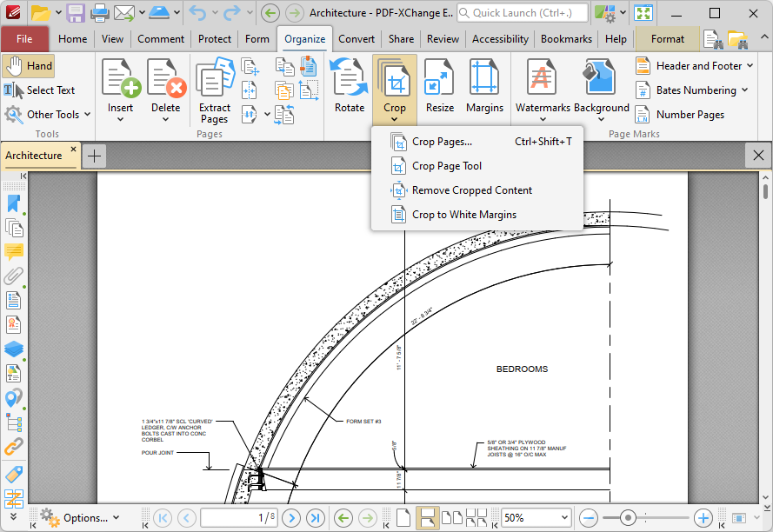Open the Comments pane icon
The image size is (773, 532).
click(x=13, y=252)
